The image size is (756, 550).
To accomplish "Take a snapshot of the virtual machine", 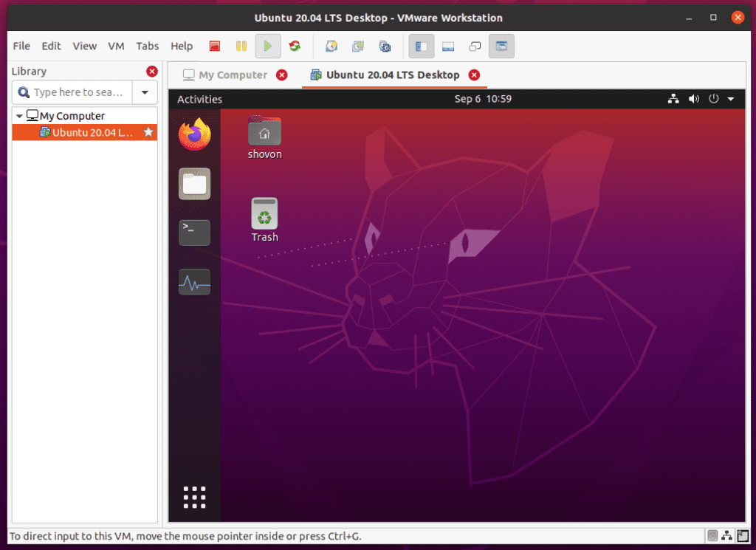I will (331, 46).
